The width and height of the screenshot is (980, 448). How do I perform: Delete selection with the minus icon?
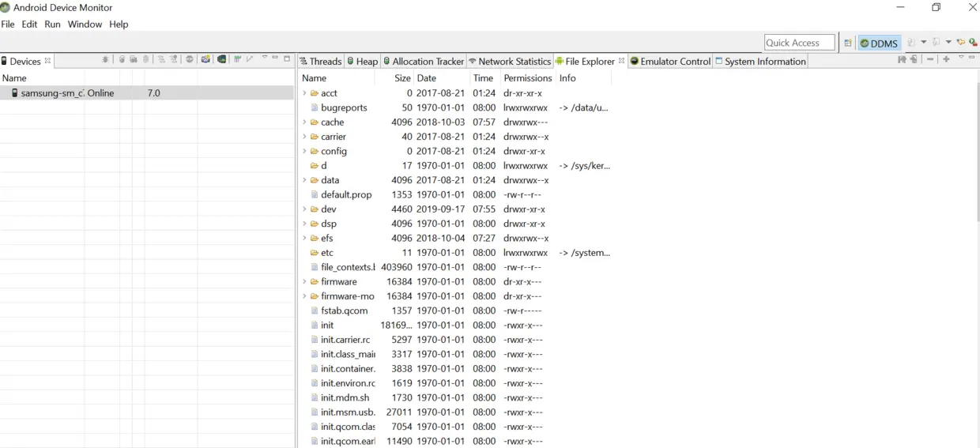(x=930, y=59)
